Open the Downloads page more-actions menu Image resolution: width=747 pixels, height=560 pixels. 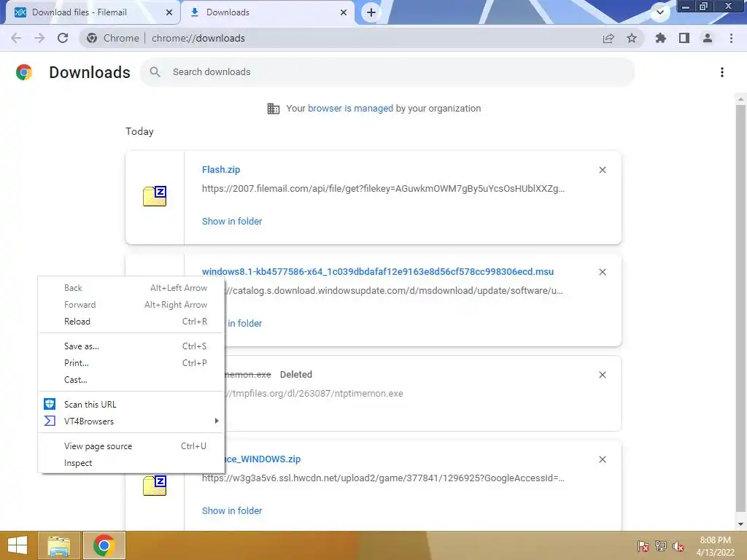pyautogui.click(x=722, y=72)
